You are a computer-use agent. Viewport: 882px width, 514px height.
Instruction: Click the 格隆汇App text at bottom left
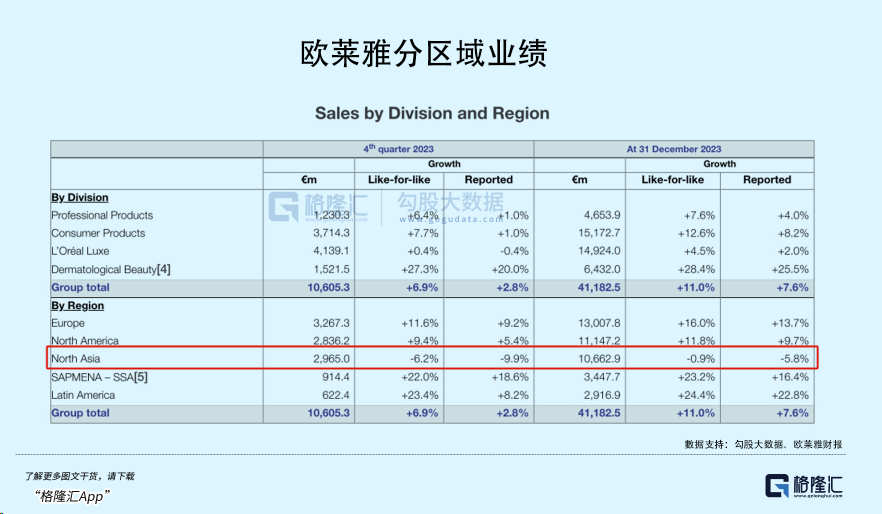click(71, 497)
